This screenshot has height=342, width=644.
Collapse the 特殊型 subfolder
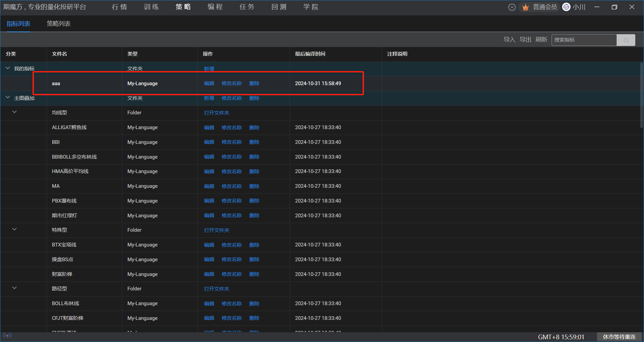pos(14,229)
